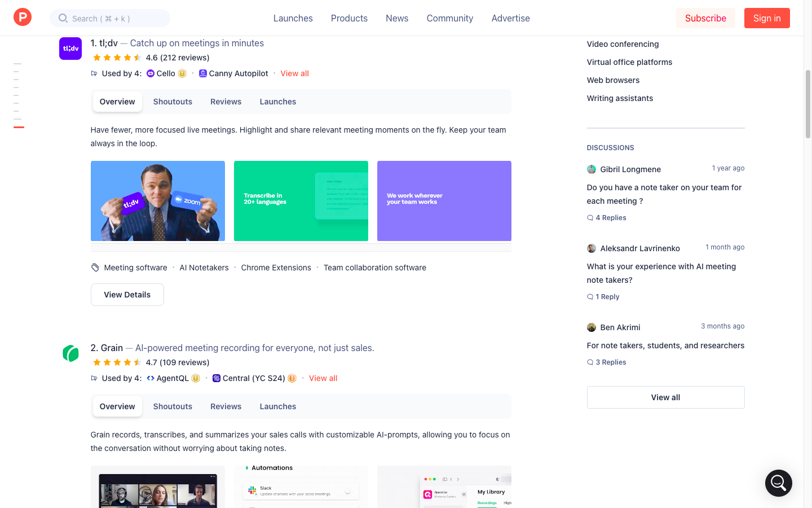Open AI meeting note takers discussion
This screenshot has width=812, height=508.
[x=661, y=273]
